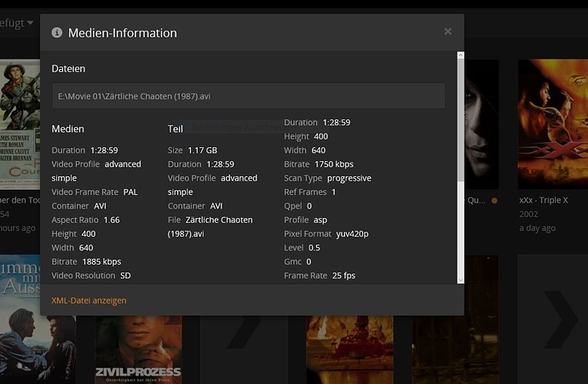Image resolution: width=588 pixels, height=384 pixels.
Task: Click the Bitrate 1750 kbps value
Action: point(334,164)
